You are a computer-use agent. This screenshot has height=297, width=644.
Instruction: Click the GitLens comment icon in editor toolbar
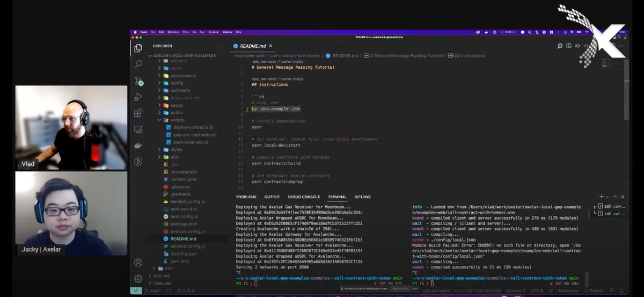coord(560,46)
